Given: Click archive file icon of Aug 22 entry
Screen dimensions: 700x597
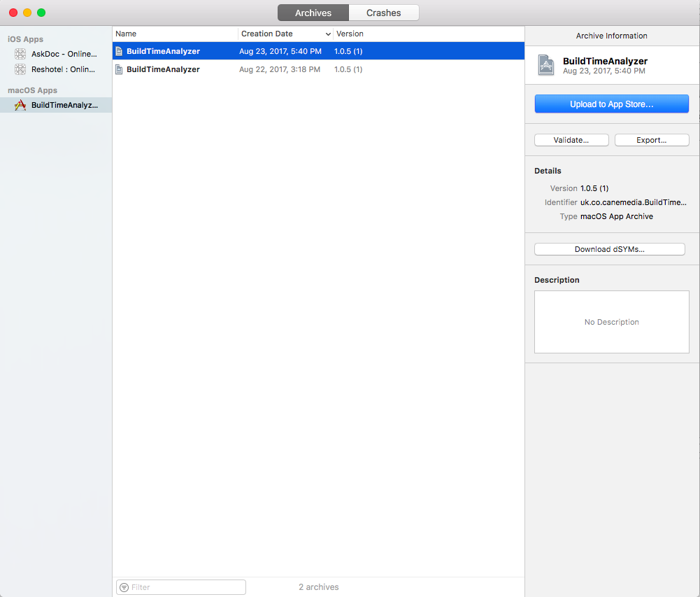Looking at the screenshot, I should [119, 69].
